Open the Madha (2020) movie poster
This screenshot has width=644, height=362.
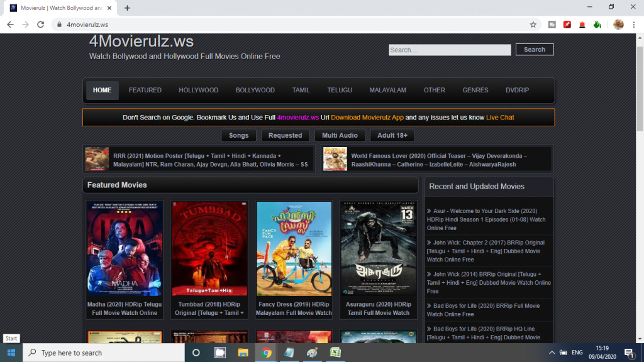tap(125, 249)
